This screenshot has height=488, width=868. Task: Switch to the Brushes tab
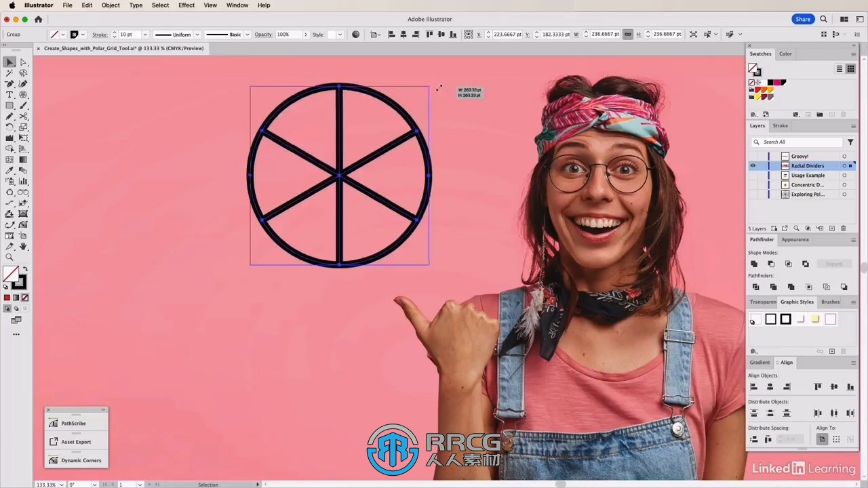tap(830, 302)
